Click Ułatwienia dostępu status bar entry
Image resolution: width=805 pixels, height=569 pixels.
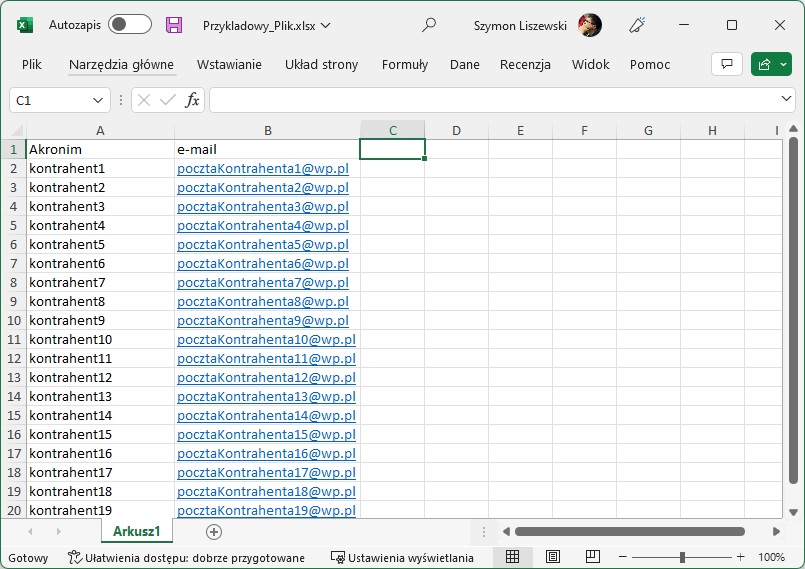pyautogui.click(x=186, y=558)
